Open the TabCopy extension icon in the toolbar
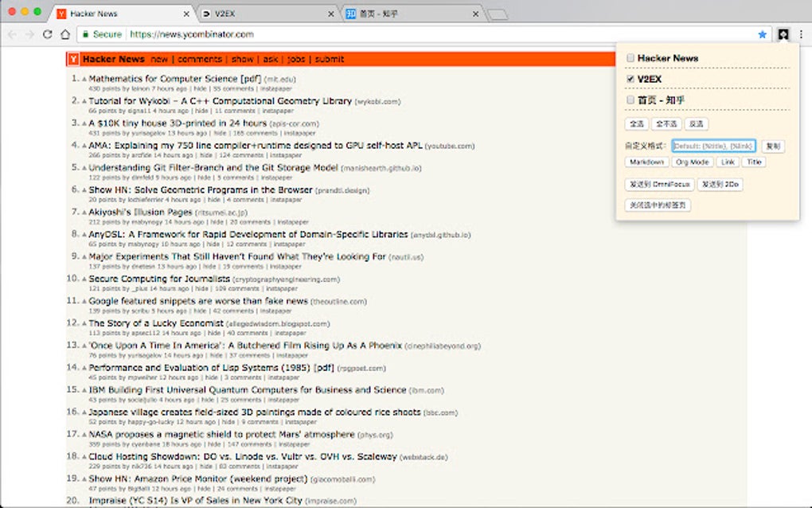This screenshot has width=812, height=508. click(782, 35)
